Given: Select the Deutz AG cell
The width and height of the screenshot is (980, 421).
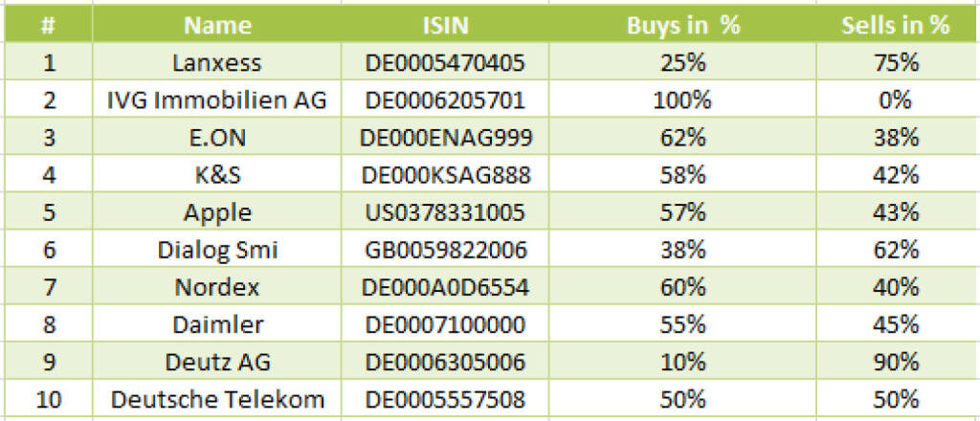Looking at the screenshot, I should [217, 362].
